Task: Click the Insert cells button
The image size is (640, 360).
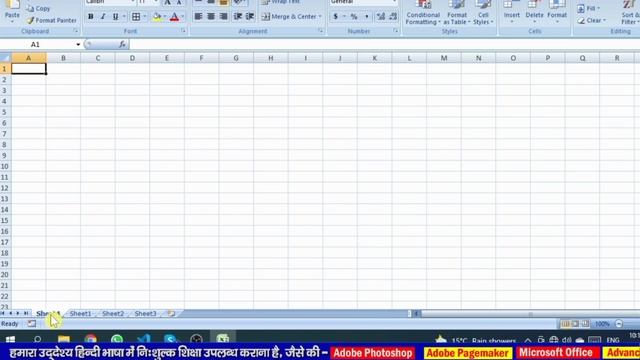Action: coord(511,11)
